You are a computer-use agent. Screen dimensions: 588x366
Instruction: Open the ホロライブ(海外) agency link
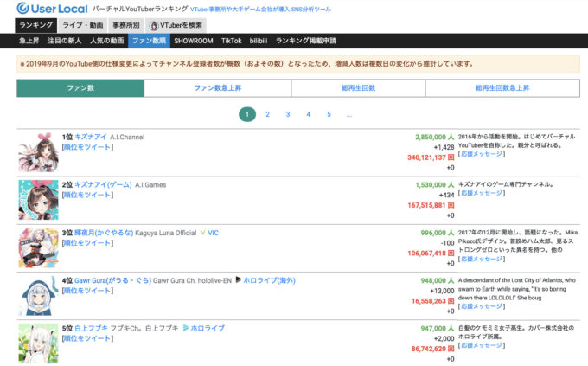[x=269, y=280]
